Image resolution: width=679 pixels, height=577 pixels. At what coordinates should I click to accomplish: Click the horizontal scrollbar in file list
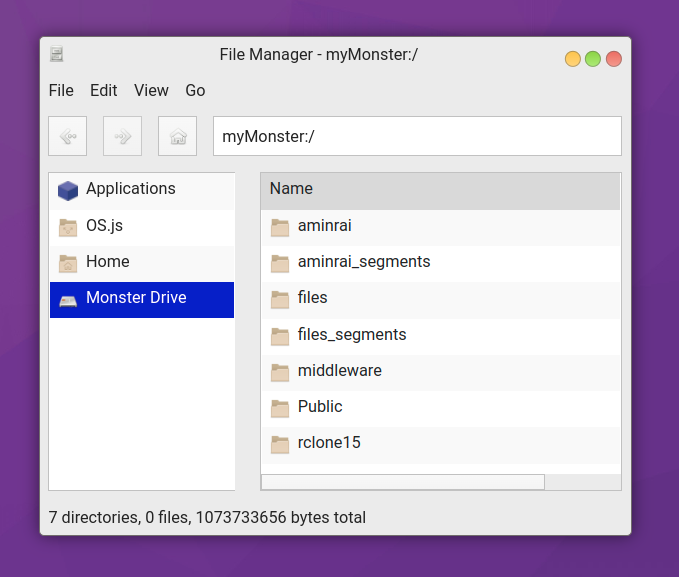(402, 482)
